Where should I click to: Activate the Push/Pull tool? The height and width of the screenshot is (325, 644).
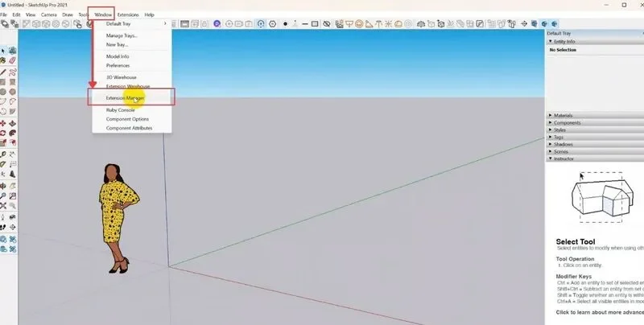pyautogui.click(x=13, y=123)
